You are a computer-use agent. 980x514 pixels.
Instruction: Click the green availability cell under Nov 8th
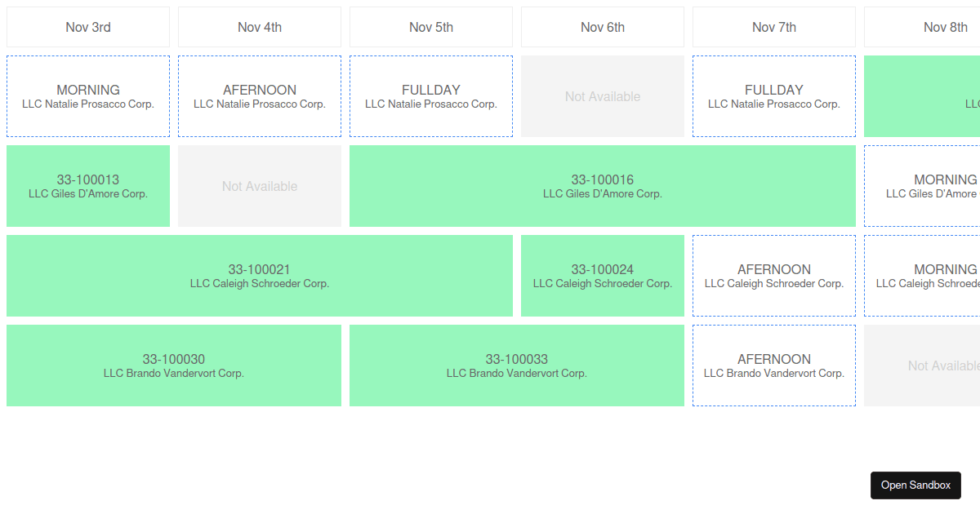pyautogui.click(x=931, y=95)
